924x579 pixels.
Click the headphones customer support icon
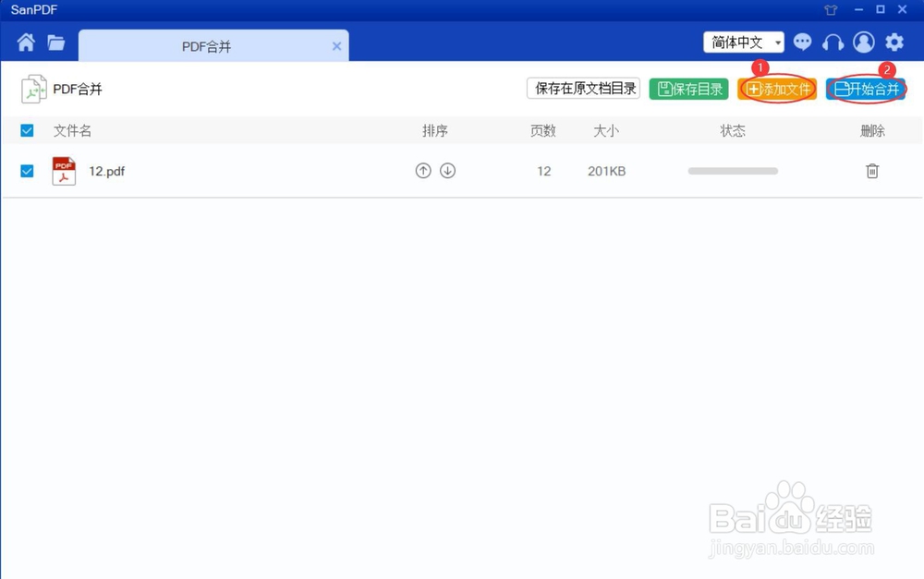click(x=833, y=42)
